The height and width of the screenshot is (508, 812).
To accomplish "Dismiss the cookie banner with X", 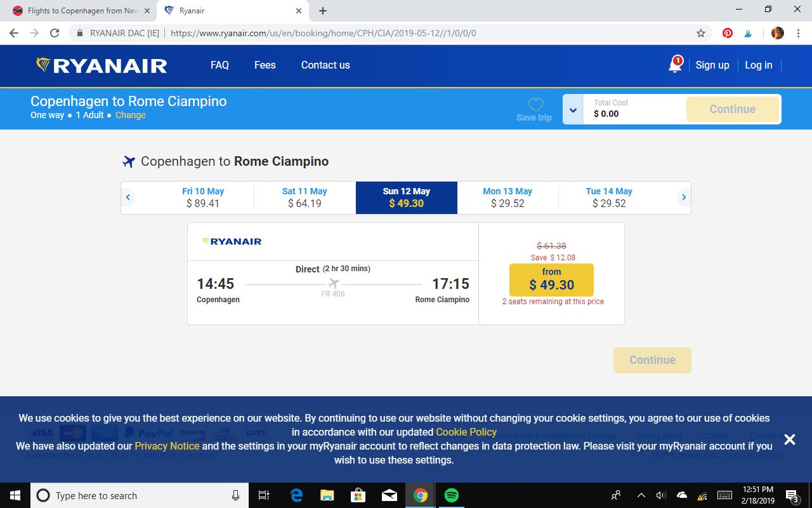I will point(789,439).
